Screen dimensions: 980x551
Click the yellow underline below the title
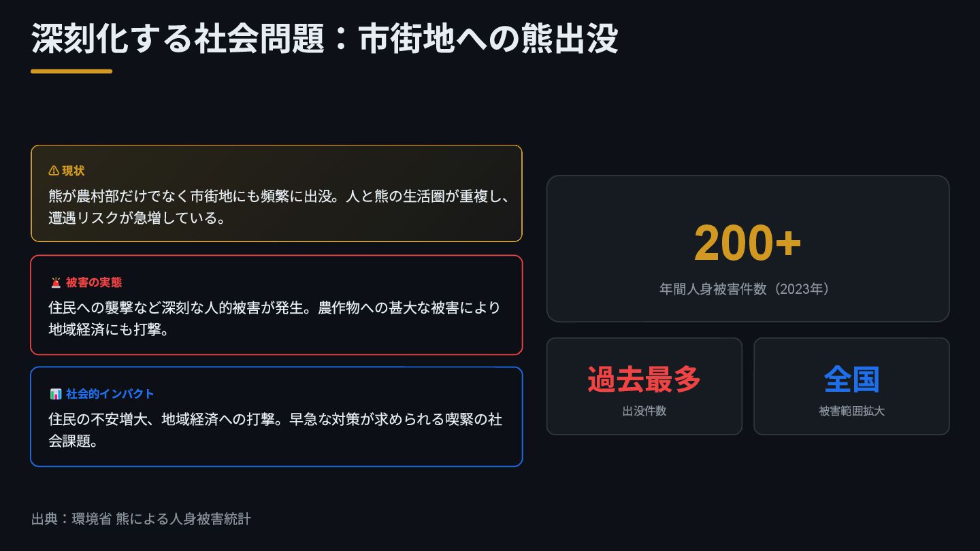(x=71, y=71)
